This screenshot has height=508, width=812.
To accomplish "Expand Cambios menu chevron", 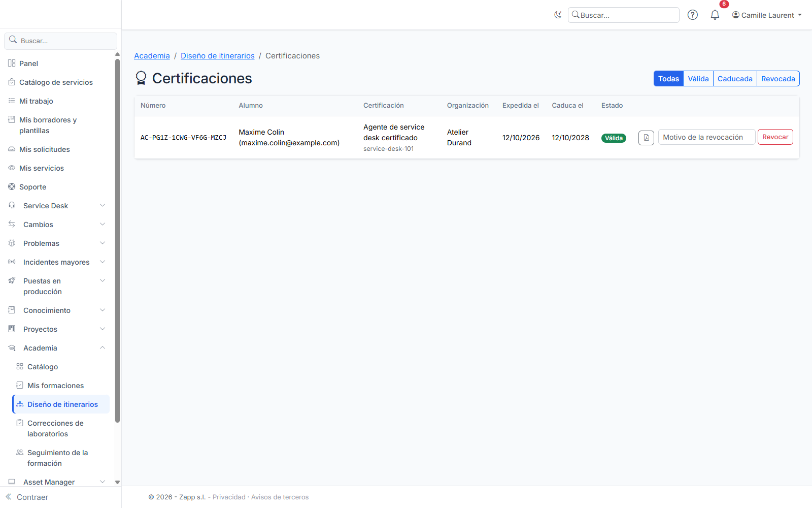I will pyautogui.click(x=103, y=224).
